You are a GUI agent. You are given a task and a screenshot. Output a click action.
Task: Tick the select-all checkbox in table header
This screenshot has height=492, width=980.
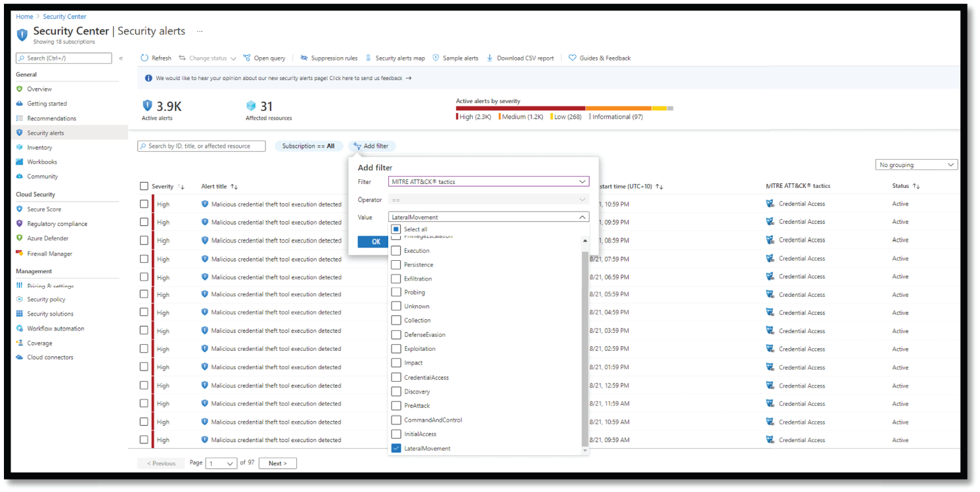tap(144, 187)
